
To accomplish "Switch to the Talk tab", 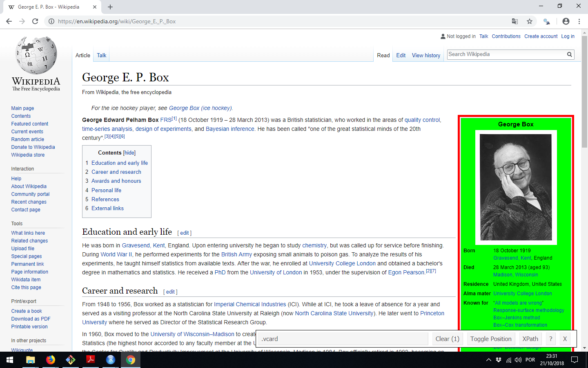I will pos(102,55).
